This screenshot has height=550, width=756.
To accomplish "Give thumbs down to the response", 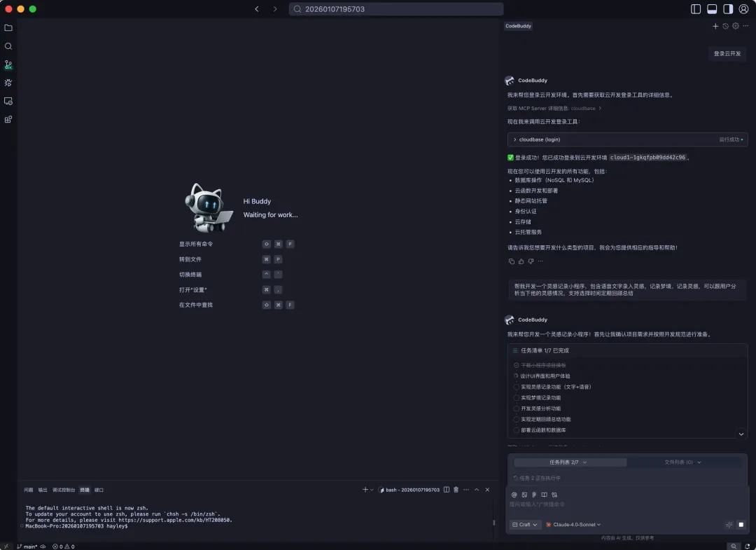I will [531, 261].
